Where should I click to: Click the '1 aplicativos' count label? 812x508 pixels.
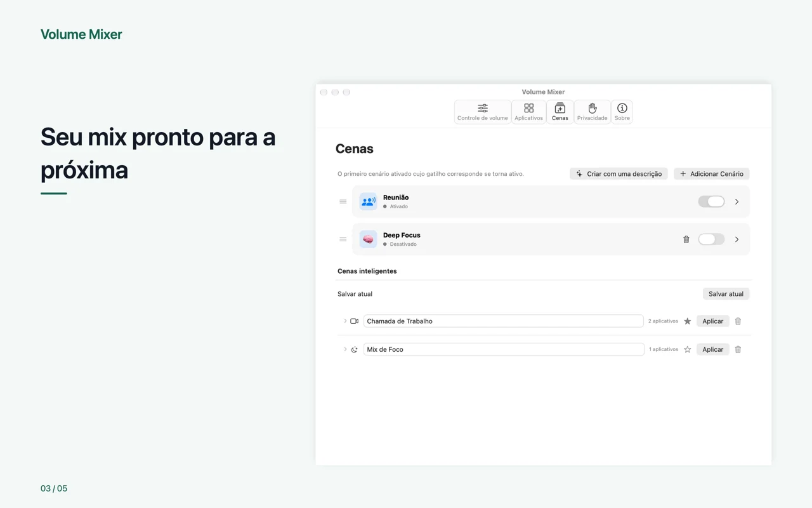point(664,349)
